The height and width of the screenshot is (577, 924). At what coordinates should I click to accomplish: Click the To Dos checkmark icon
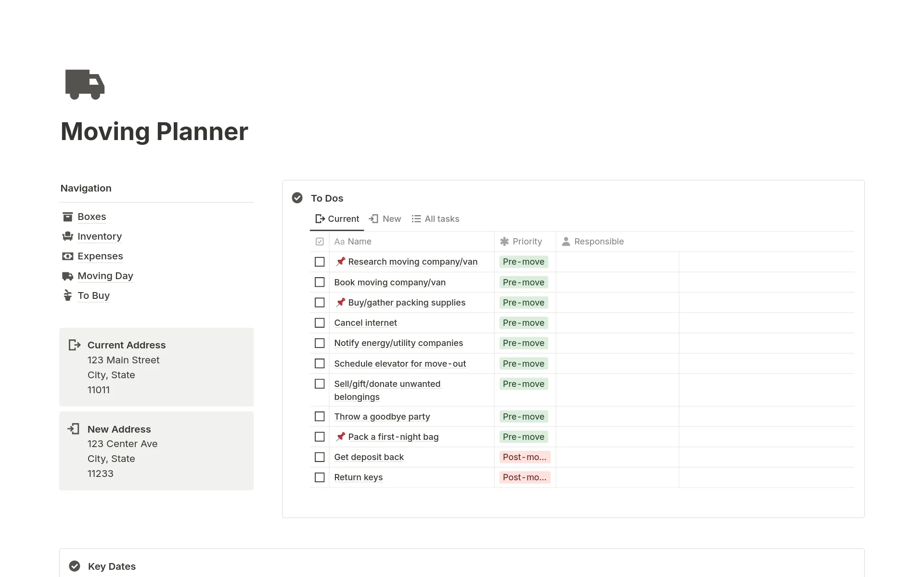coord(298,197)
